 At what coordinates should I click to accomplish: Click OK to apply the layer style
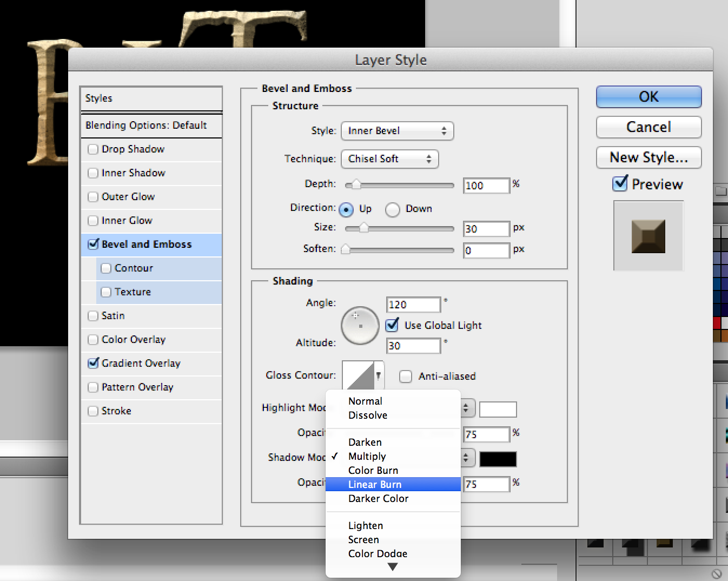point(648,97)
